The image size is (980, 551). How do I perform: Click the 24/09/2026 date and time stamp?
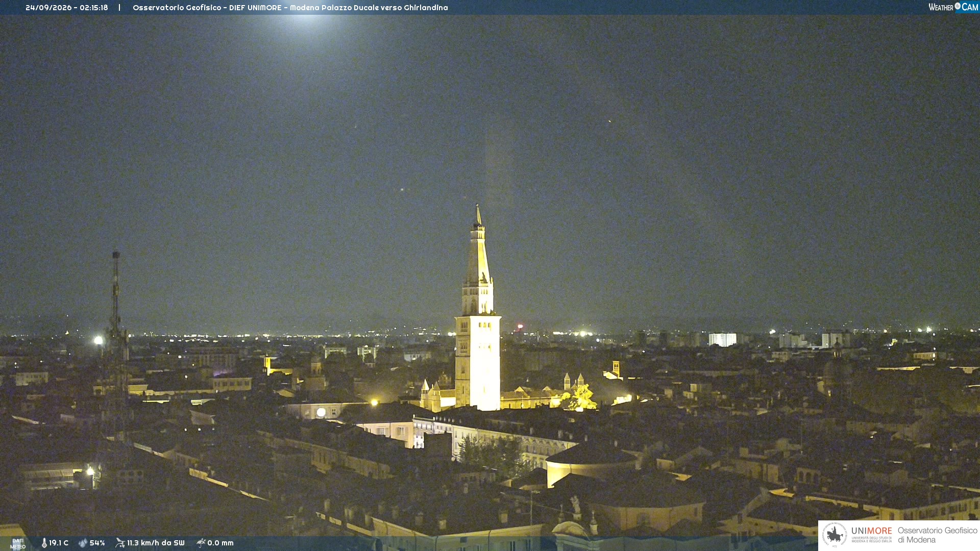click(x=67, y=8)
